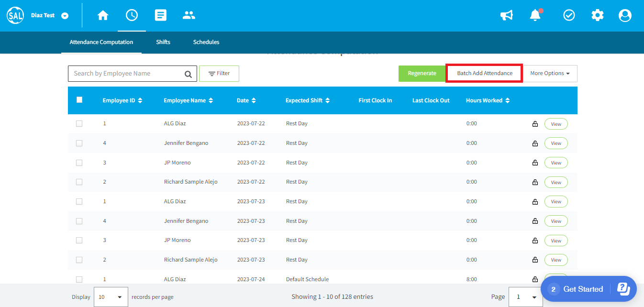The width and height of the screenshot is (644, 307).
Task: View the JP Moreno 2023-07-23 record
Action: coord(556,241)
